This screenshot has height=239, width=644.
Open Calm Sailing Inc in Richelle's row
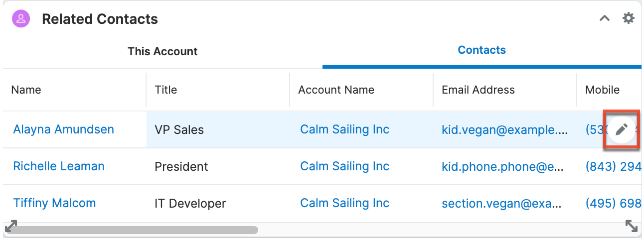[344, 166]
